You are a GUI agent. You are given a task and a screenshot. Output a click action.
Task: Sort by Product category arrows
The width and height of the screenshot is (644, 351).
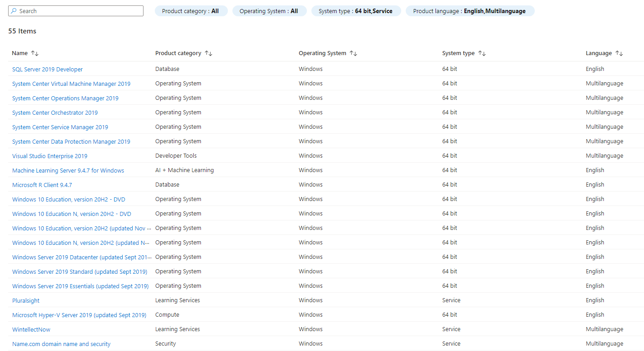(x=208, y=53)
